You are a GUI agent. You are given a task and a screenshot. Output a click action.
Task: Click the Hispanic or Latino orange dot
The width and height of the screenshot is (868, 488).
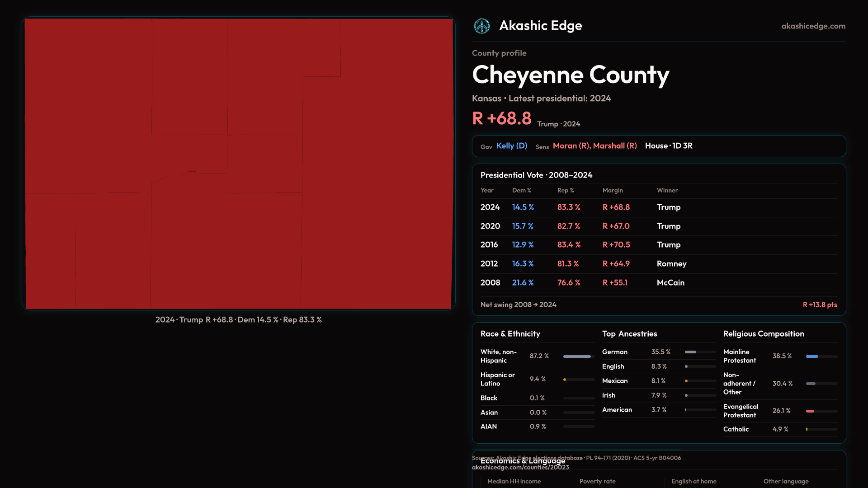(x=565, y=380)
